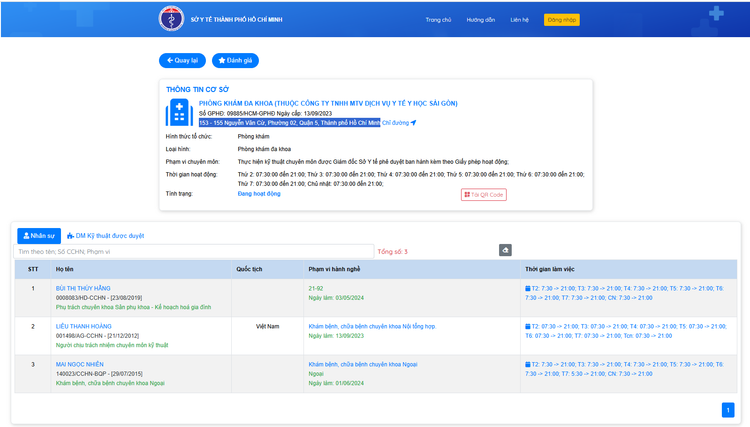The width and height of the screenshot is (750, 427).
Task: Click calendar icon in Liêu Thanh Hoàng's schedule
Action: click(x=528, y=326)
